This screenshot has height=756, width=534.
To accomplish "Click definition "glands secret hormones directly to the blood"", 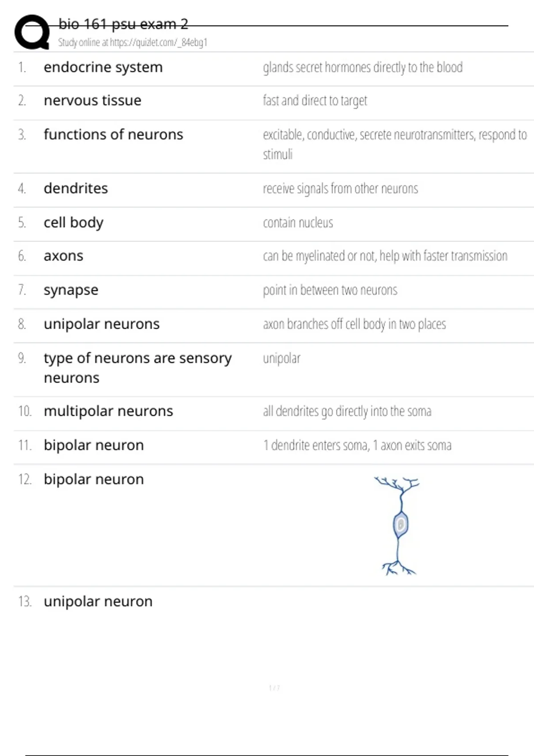I will click(x=363, y=68).
